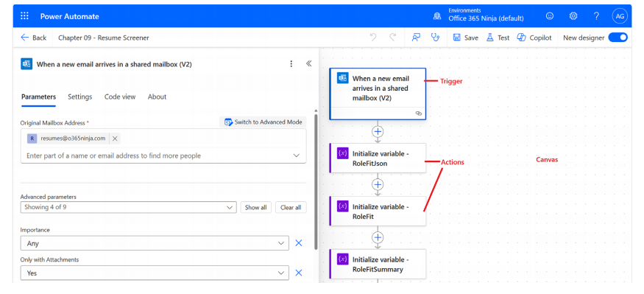The height and width of the screenshot is (294, 644).
Task: Go Back from the flow editor
Action: click(33, 38)
